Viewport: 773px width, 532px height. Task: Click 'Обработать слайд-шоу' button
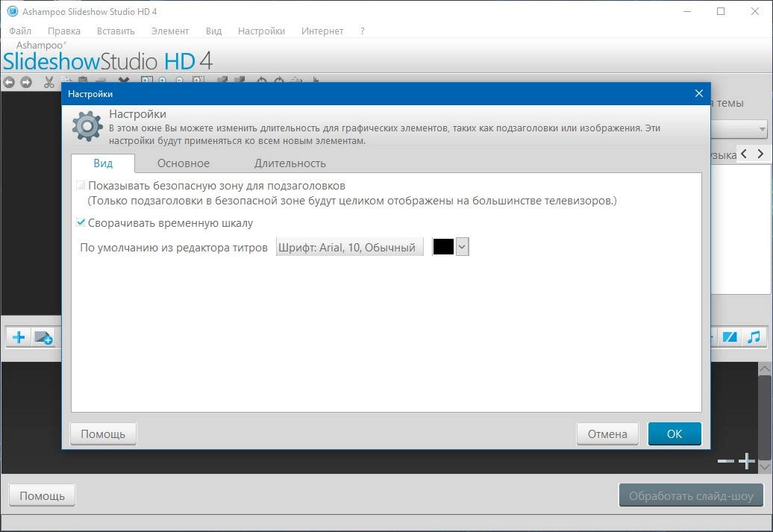click(x=691, y=495)
